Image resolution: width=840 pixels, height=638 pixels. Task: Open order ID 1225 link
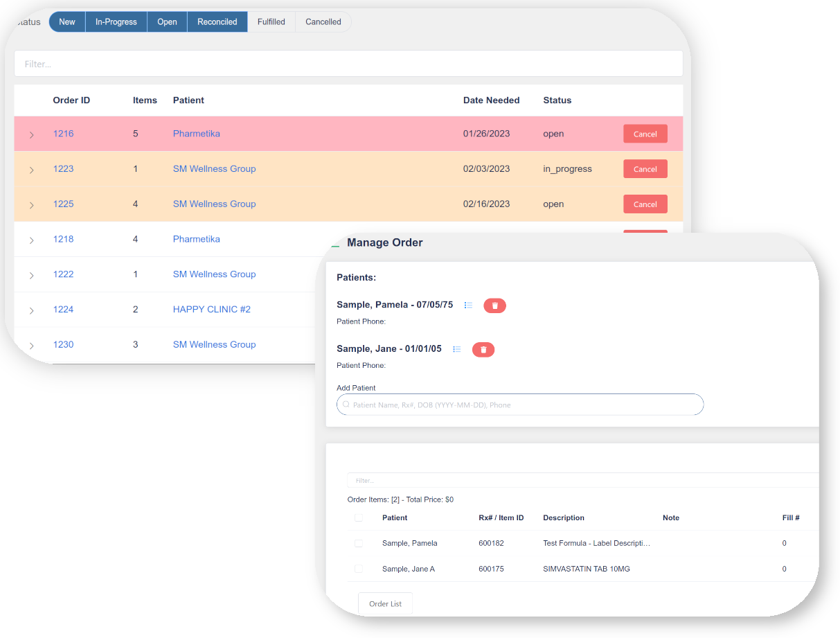pos(63,204)
